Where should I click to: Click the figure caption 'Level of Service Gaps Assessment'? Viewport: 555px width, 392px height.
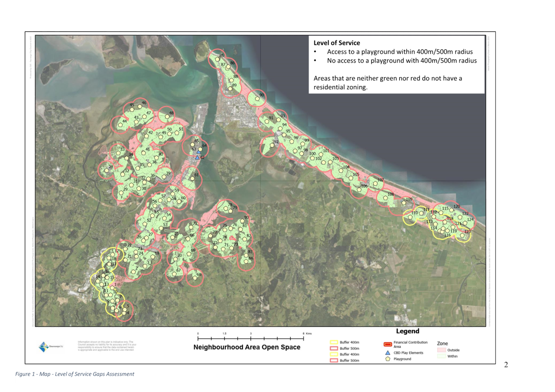[x=94, y=374]
